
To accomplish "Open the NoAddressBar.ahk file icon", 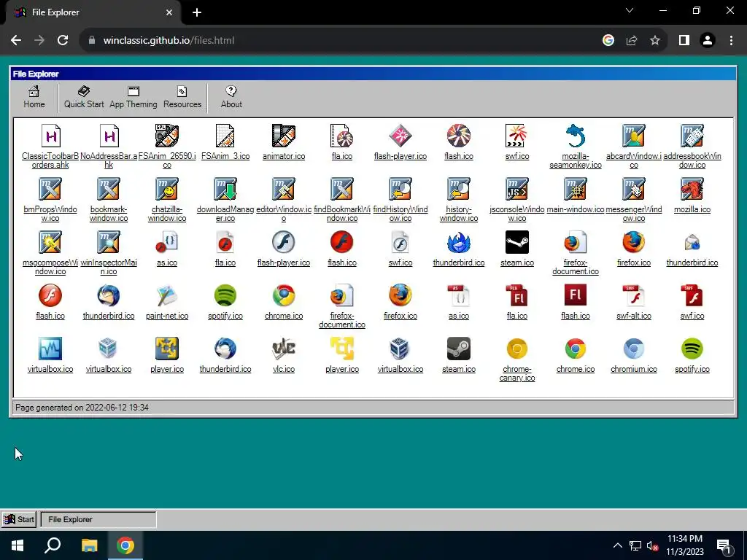I will [109, 136].
